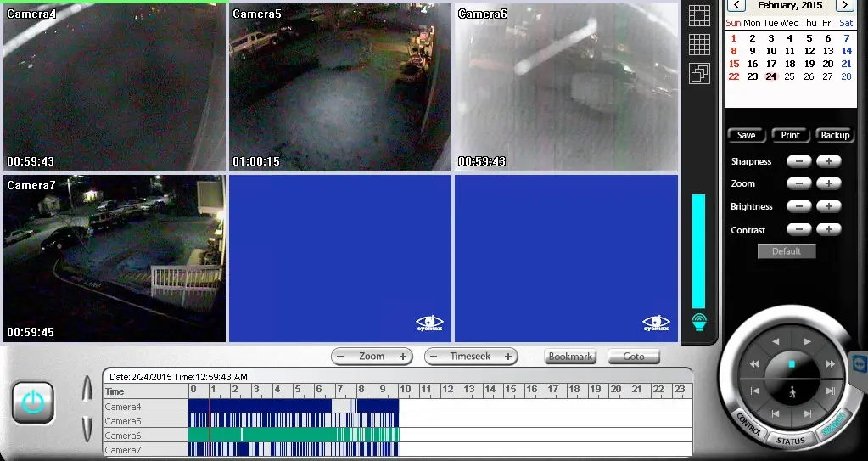The height and width of the screenshot is (461, 868).
Task: Switch to the CONTROL tab
Action: 749,424
